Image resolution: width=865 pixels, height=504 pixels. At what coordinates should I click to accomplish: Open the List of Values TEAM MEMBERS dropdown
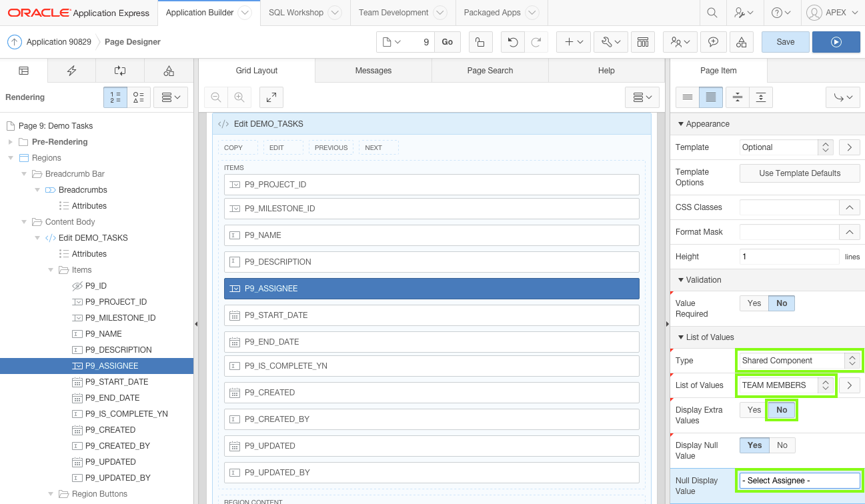[x=787, y=385]
